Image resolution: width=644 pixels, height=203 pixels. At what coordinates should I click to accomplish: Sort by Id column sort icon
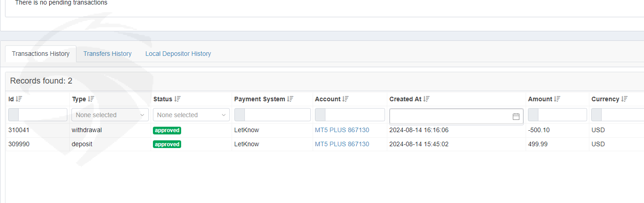19,99
